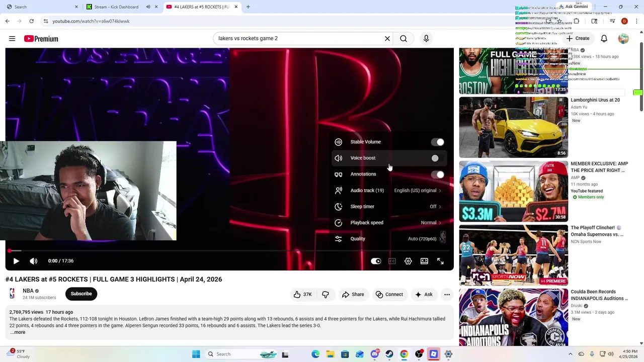Screen dimensions: 644x362
Task: Open The Playoff Clincher video title
Action: click(x=597, y=231)
